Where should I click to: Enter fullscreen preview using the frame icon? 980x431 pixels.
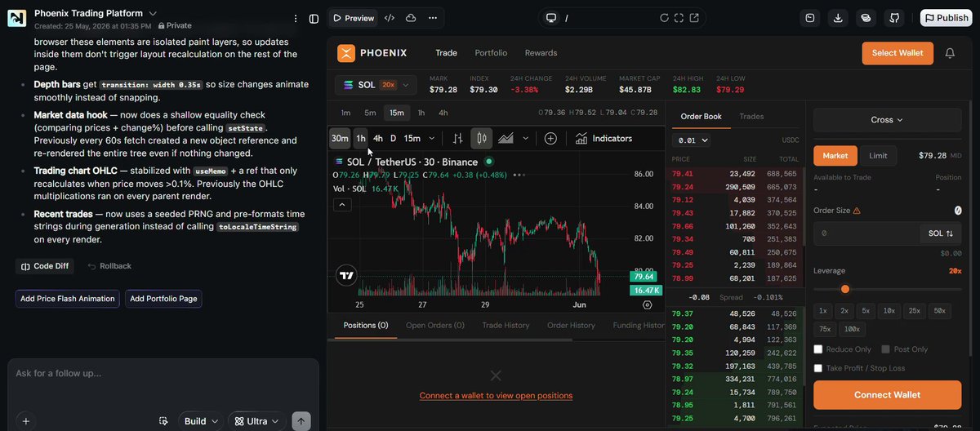point(679,18)
